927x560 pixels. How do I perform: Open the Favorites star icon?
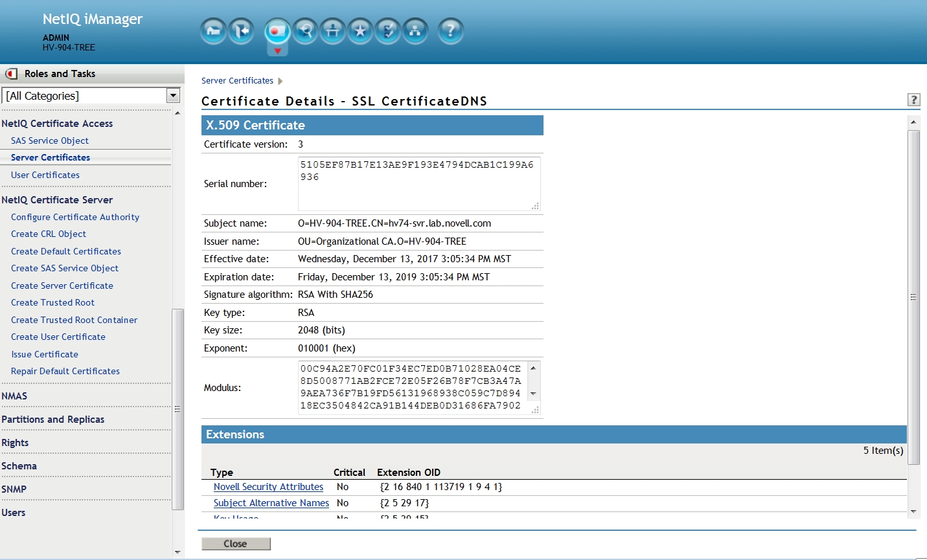360,30
